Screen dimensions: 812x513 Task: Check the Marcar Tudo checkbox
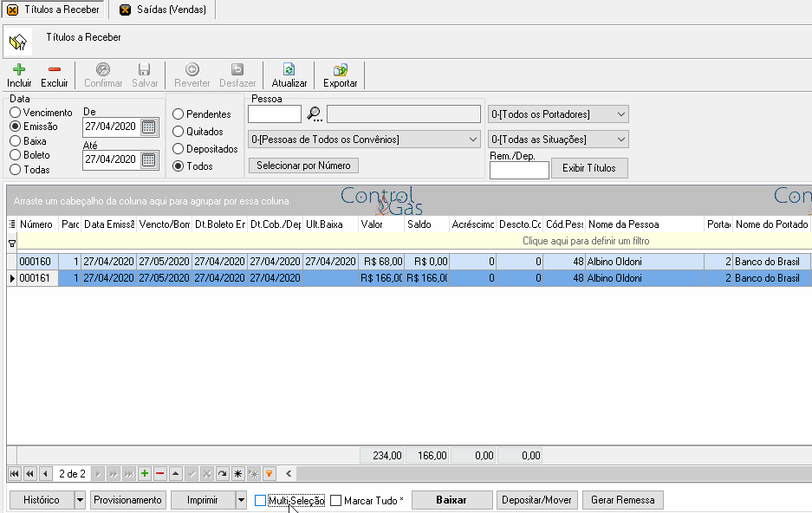pyautogui.click(x=336, y=501)
